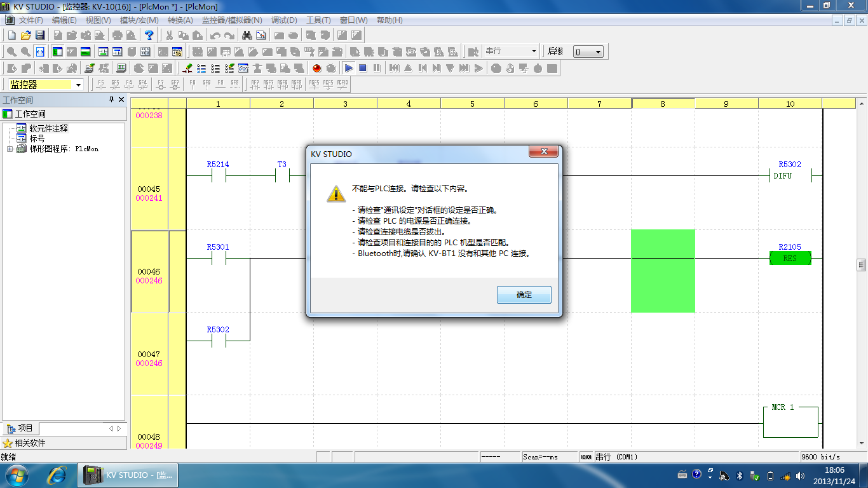Toggle the pin on the 工作空间 panel
This screenshot has width=868, height=488.
pos(111,100)
